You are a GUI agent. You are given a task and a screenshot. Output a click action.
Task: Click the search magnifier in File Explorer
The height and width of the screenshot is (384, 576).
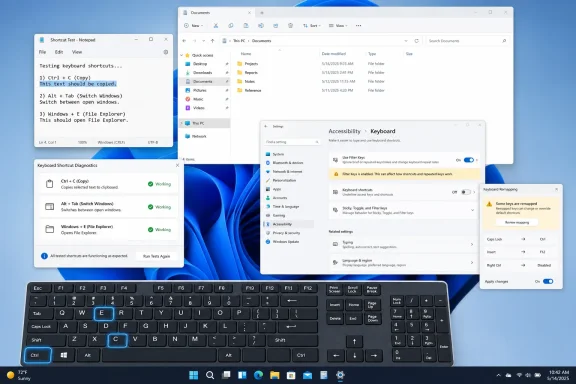point(504,41)
